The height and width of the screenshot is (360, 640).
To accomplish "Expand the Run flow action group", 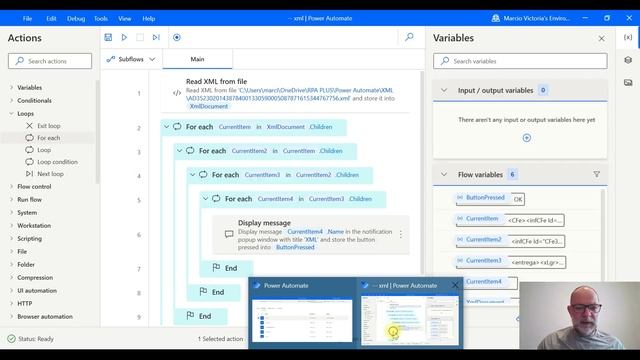I will coord(11,200).
